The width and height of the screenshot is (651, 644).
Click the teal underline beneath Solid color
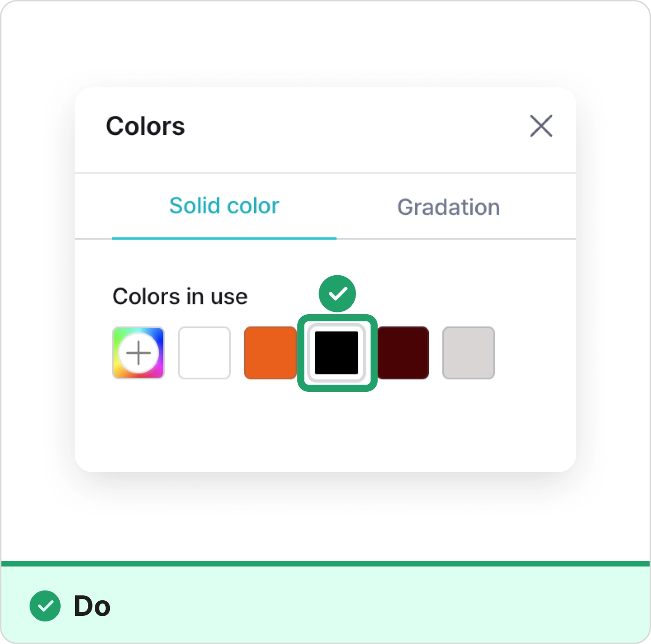pos(224,238)
